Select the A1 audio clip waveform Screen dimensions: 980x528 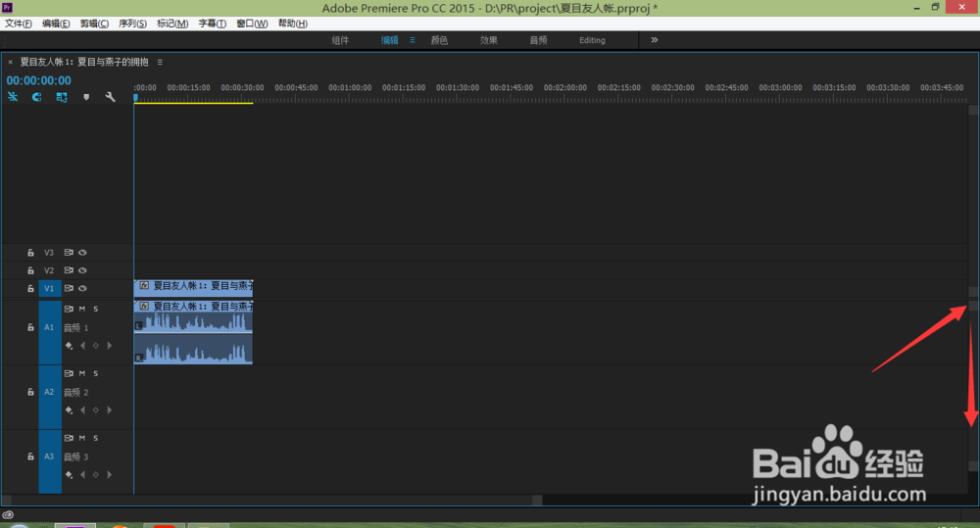(193, 332)
